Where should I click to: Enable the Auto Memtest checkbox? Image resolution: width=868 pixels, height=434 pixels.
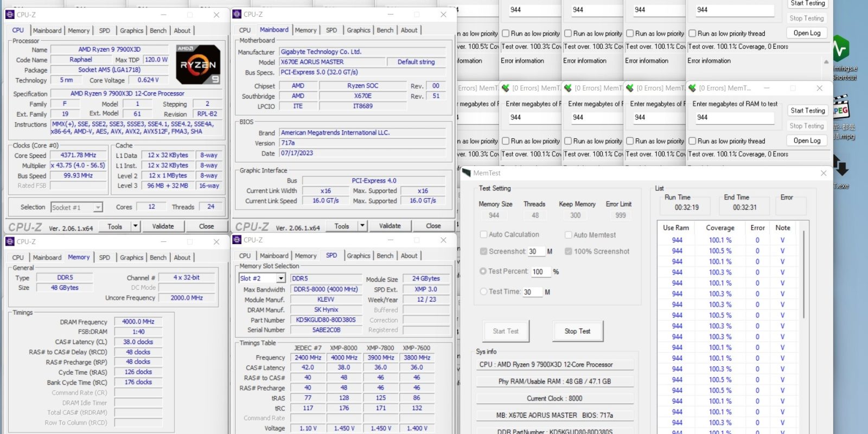tap(569, 235)
